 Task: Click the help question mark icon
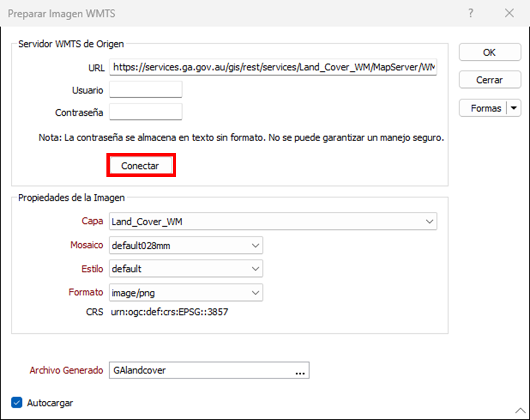[x=471, y=14]
